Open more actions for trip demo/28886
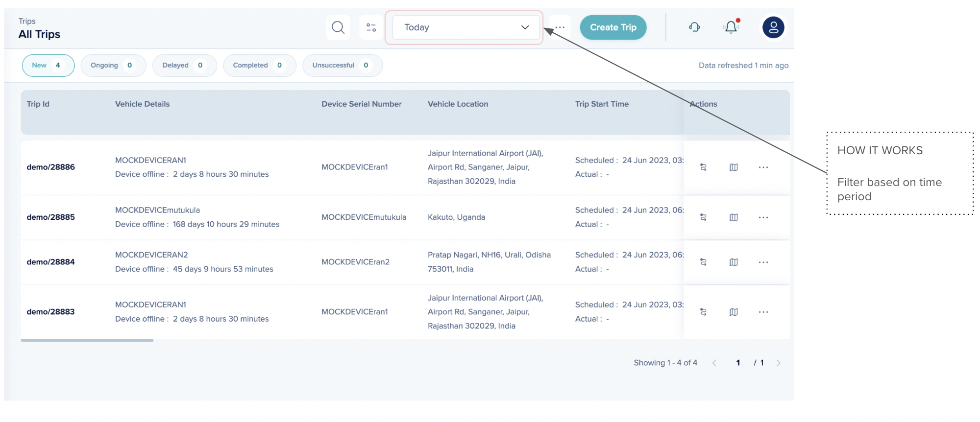The height and width of the screenshot is (422, 980). [x=763, y=167]
